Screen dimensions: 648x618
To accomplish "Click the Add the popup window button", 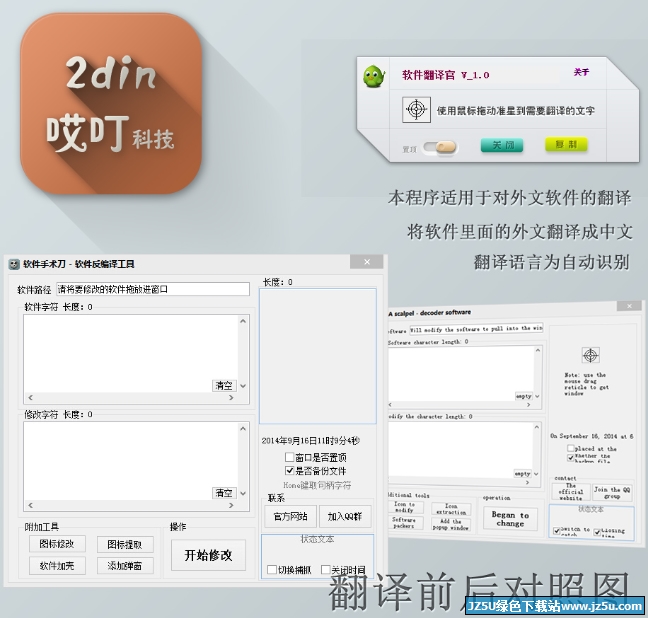I will point(451,525).
